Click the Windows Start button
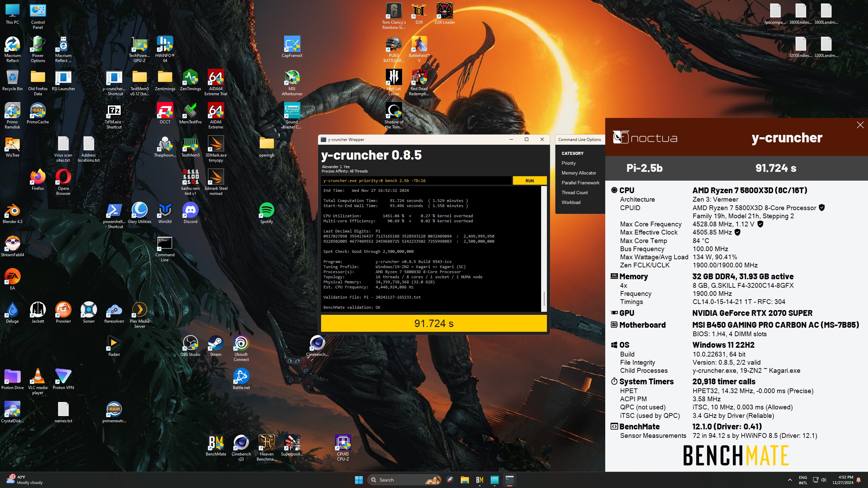868x488 pixels. click(x=359, y=480)
